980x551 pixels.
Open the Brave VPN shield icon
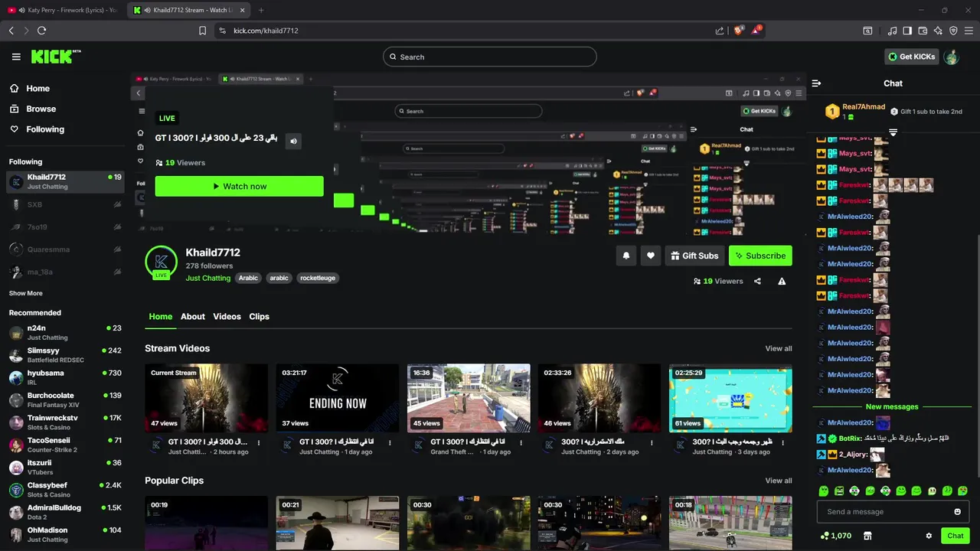(x=953, y=31)
